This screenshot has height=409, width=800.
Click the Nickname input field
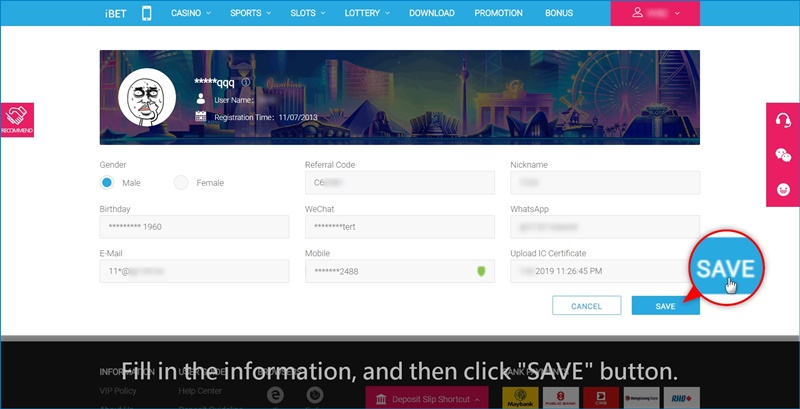(x=605, y=183)
